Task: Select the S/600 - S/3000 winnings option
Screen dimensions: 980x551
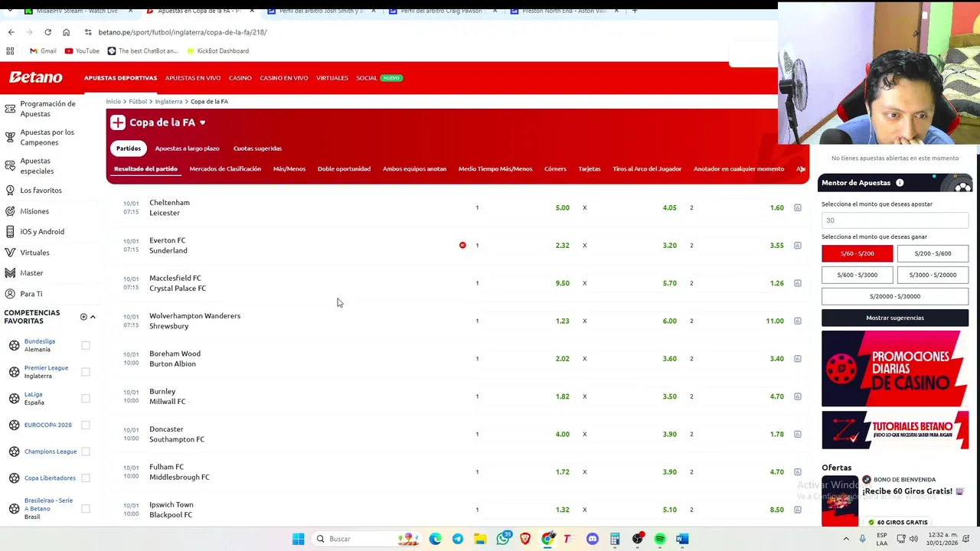Action: pos(857,275)
